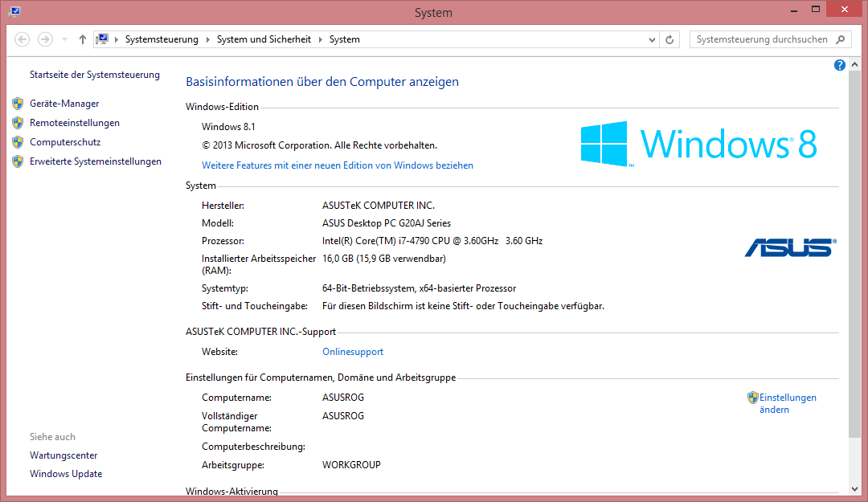
Task: Click the model text ASUS Desktop PC G20AJ Series
Action: click(387, 223)
